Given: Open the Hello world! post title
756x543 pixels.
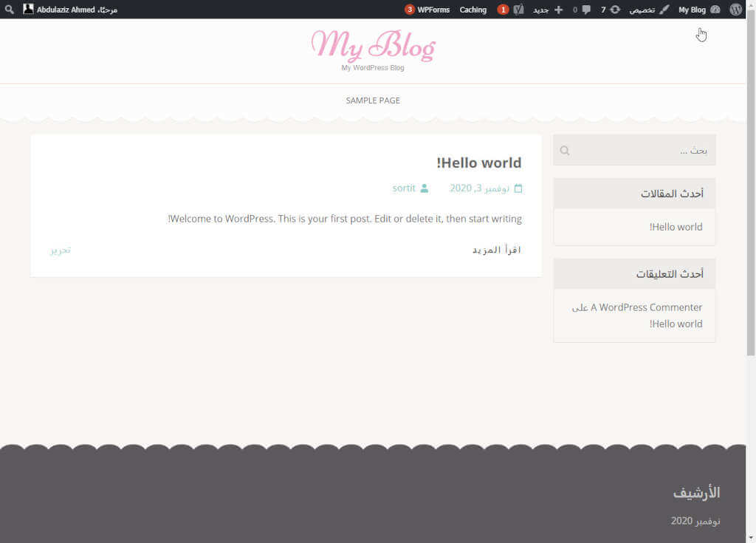Looking at the screenshot, I should 478,163.
